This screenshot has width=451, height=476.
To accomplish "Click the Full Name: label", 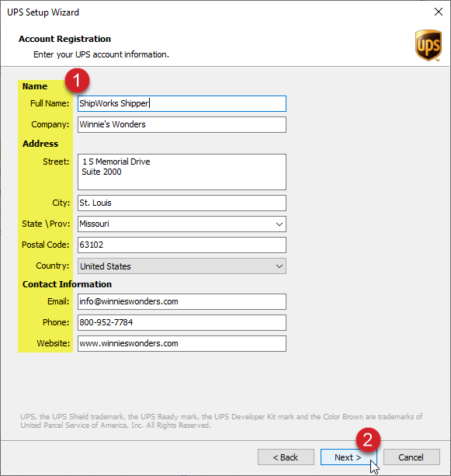I will click(x=50, y=103).
